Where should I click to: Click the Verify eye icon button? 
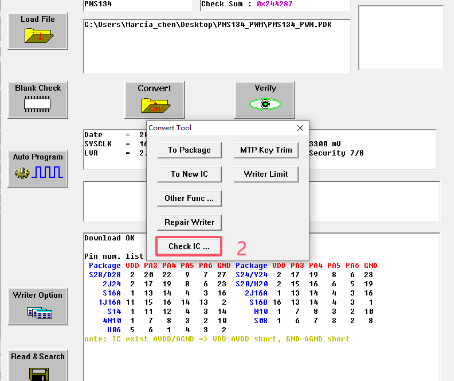(x=265, y=100)
